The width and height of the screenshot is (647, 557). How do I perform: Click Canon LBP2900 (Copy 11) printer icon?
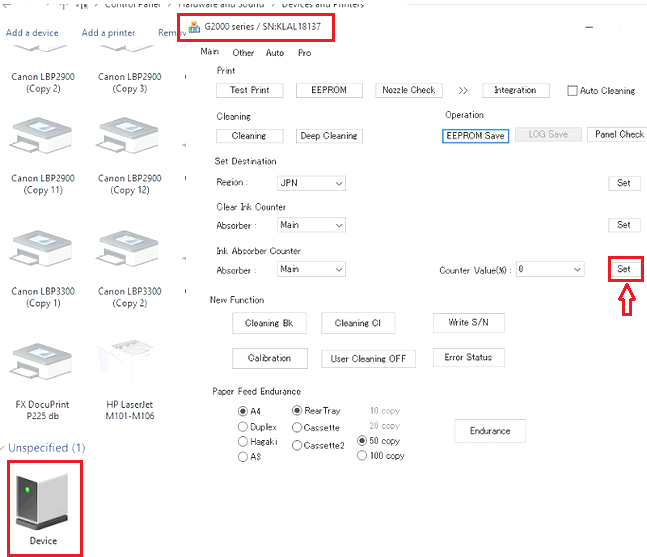point(41,140)
